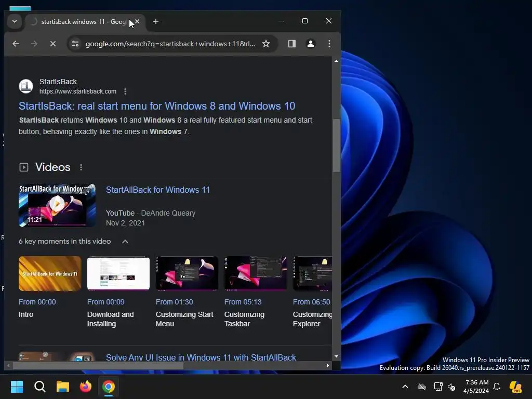Click the vertical scrollbar up arrow

[336, 61]
